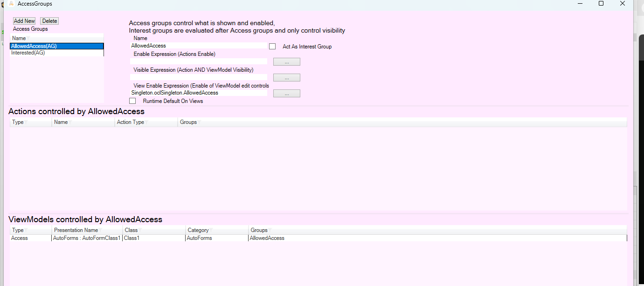This screenshot has width=644, height=286.
Task: Toggle Runtime Default On Views checkbox
Action: (132, 101)
